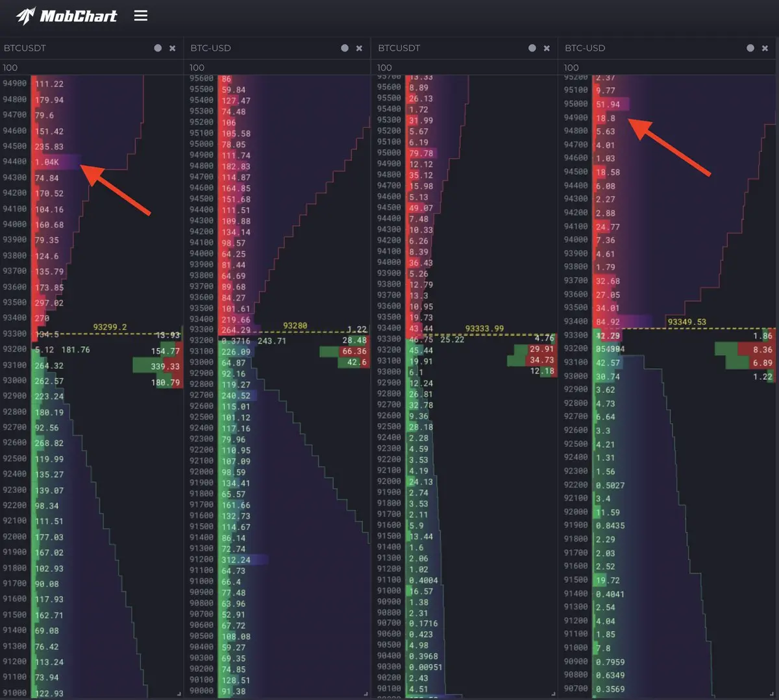Edit the 100 grouping field in the 93280 panel
Screen dimensions: 779x700
[x=278, y=68]
